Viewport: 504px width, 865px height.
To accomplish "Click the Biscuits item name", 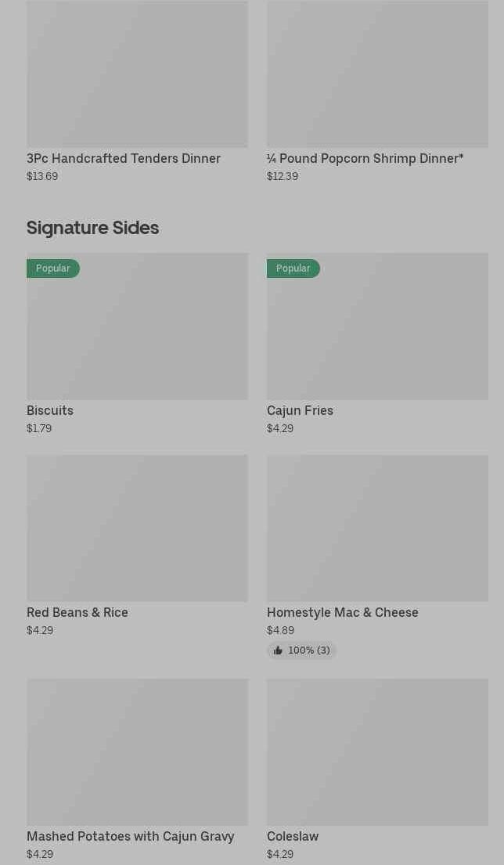I will (50, 410).
